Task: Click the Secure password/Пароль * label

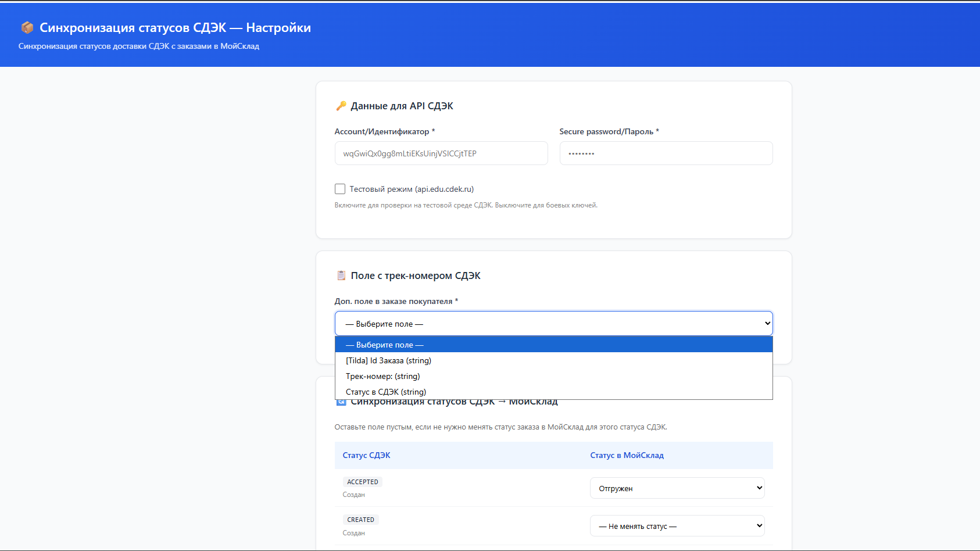Action: (x=609, y=131)
